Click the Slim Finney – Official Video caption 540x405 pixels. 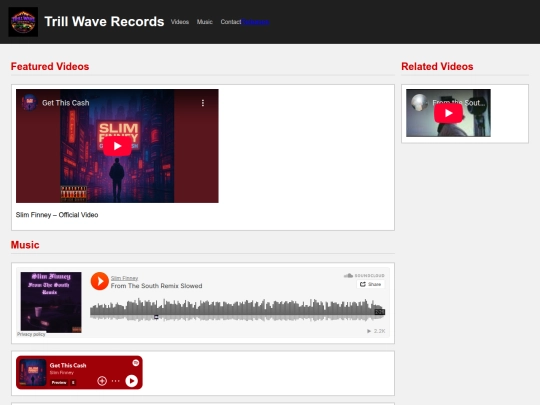pyautogui.click(x=57, y=215)
